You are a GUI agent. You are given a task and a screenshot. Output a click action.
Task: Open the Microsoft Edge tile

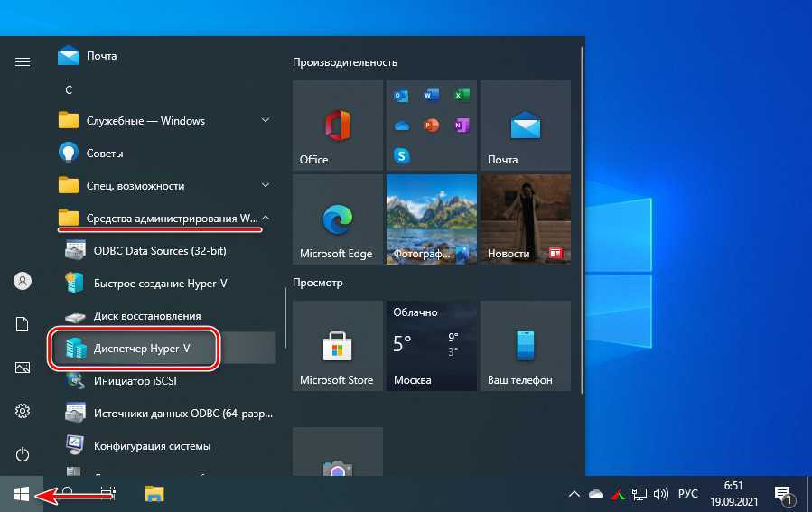pyautogui.click(x=338, y=219)
